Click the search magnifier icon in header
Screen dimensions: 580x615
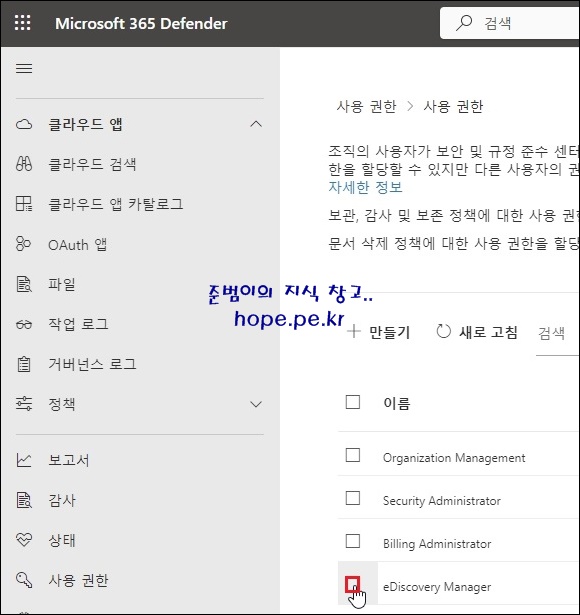pyautogui.click(x=464, y=23)
